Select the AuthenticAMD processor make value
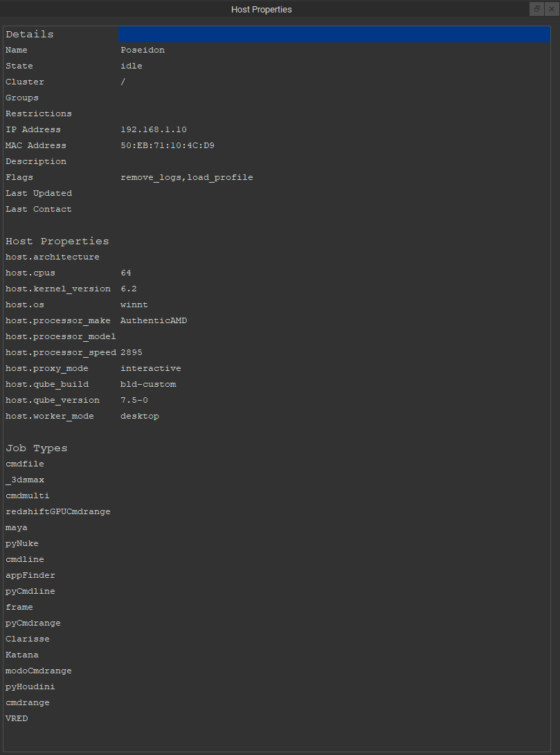 154,321
